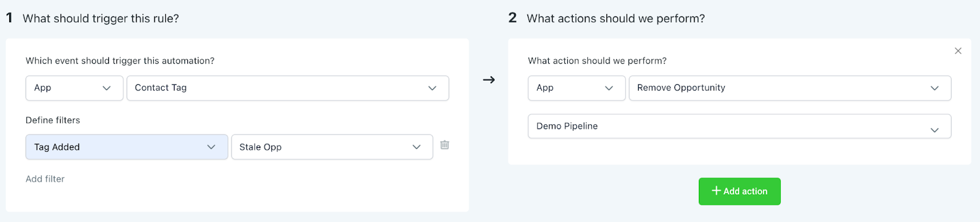Click the step number 1 marker
Screen dimensions: 980x222
click(x=9, y=18)
